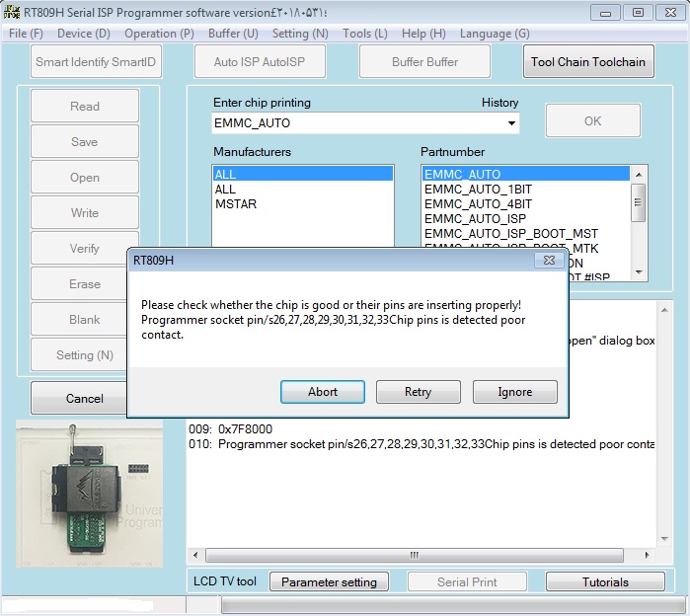This screenshot has height=616, width=690.
Task: Click the OK button beside chip printing
Action: pyautogui.click(x=592, y=121)
